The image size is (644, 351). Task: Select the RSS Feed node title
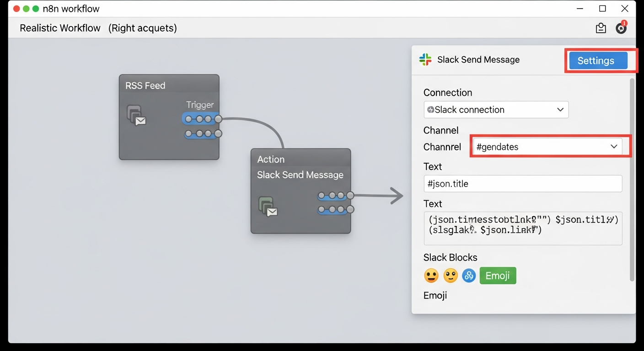tap(145, 85)
